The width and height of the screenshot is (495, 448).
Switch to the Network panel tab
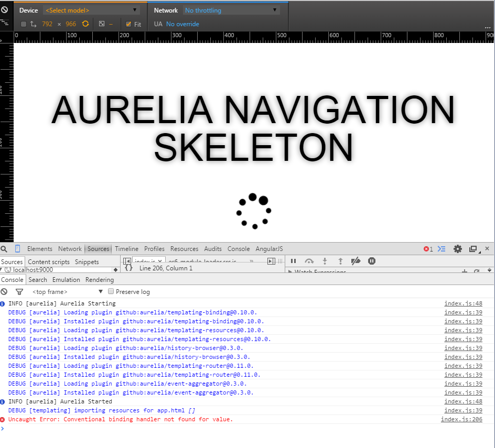pyautogui.click(x=70, y=249)
